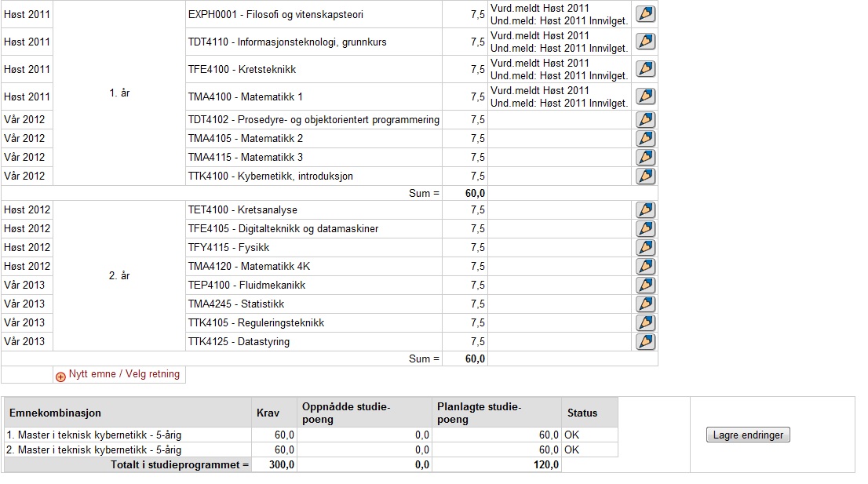
Task: Click edit icon for EXPH0001 Filosofi og vitenskapsteori
Action: [645, 14]
